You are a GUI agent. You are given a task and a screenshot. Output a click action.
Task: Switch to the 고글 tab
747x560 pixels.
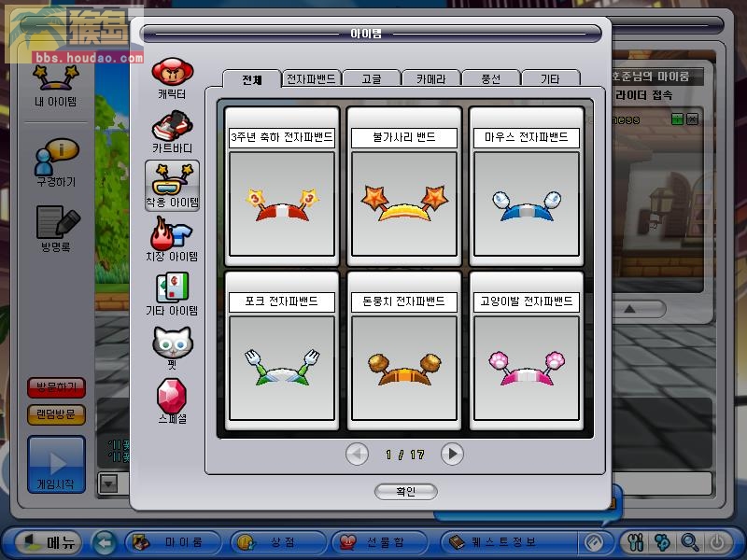372,78
